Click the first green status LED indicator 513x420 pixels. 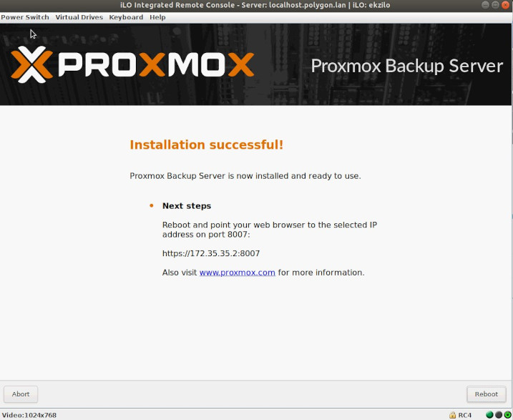[x=490, y=415]
